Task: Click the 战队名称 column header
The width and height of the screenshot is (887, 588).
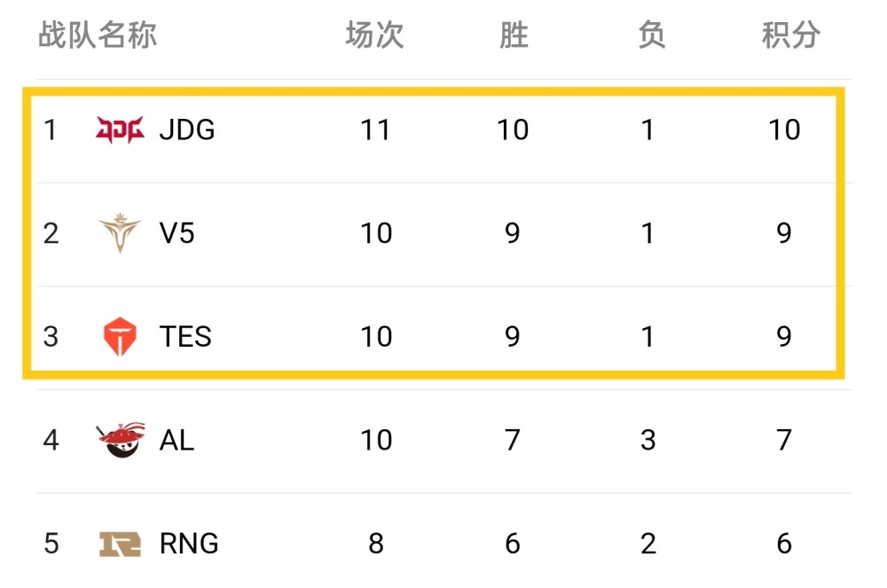Action: coord(98,35)
